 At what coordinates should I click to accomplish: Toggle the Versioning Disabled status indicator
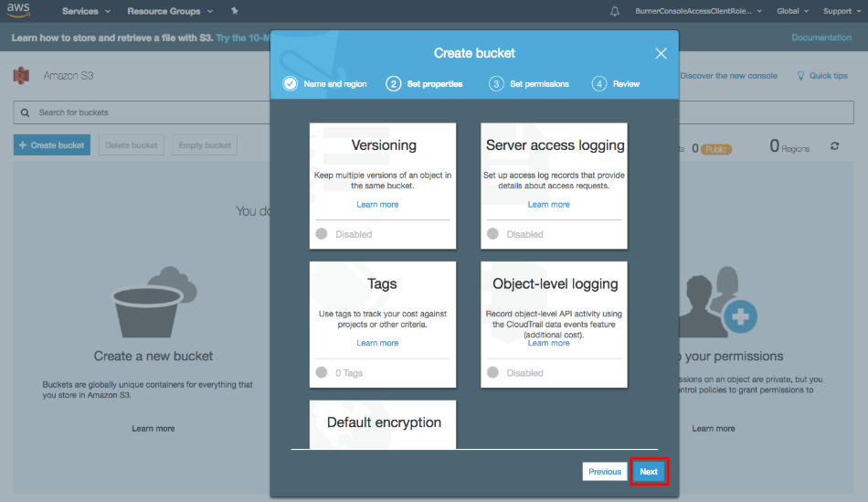(322, 234)
